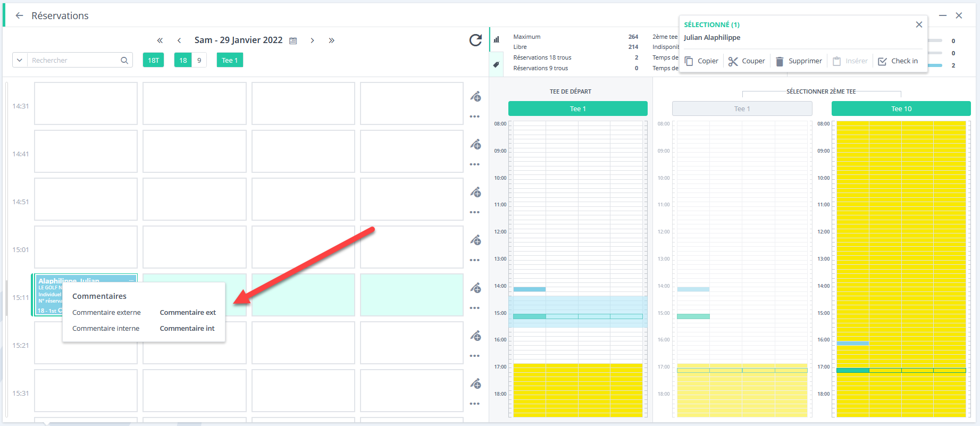Select Tee 10 as second tee

click(x=901, y=108)
